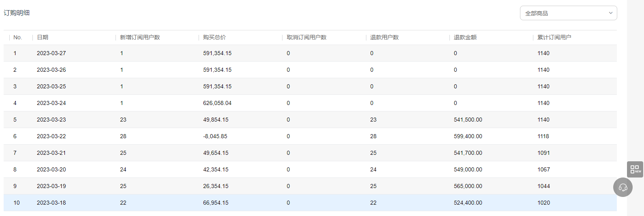Click the -8,045.85 purchase total cell
The width and height of the screenshot is (644, 216).
pyautogui.click(x=215, y=136)
